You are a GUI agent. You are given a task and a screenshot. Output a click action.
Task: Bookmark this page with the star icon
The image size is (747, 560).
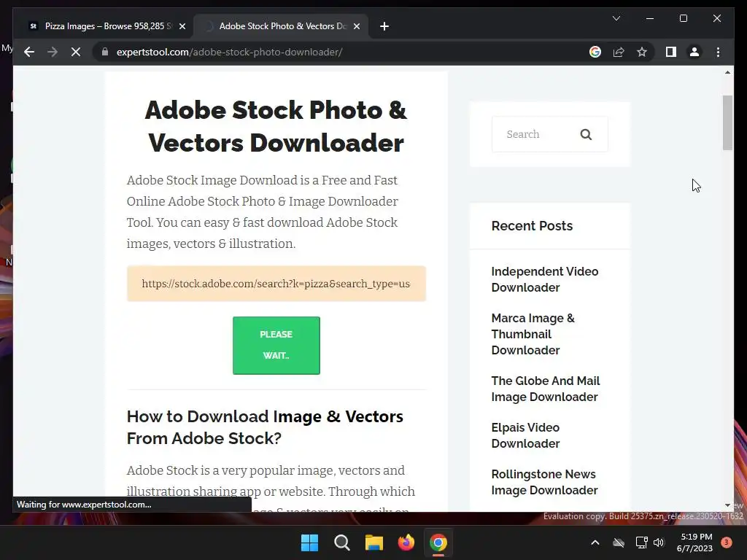642,52
